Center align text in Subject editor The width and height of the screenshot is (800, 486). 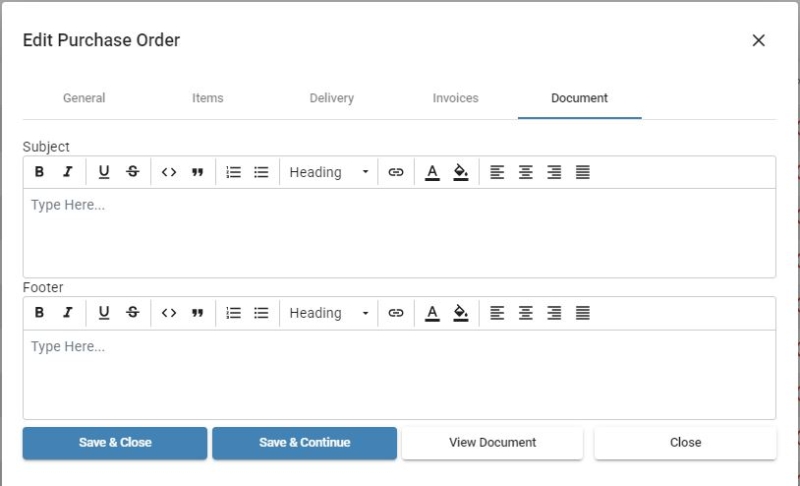[526, 172]
